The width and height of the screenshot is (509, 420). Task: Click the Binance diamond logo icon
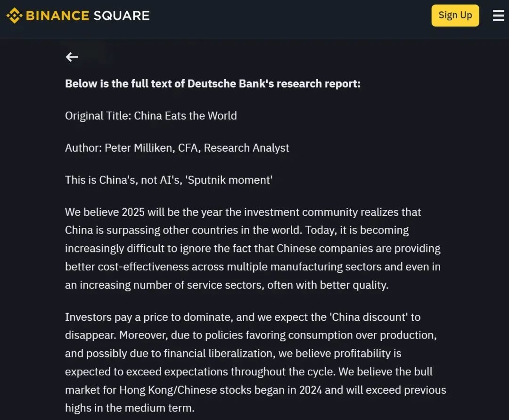click(14, 16)
